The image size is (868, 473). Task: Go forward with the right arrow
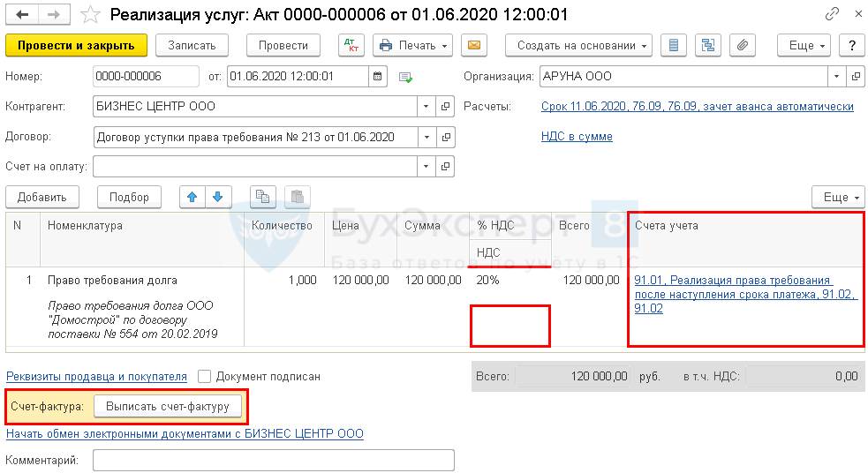pyautogui.click(x=54, y=14)
